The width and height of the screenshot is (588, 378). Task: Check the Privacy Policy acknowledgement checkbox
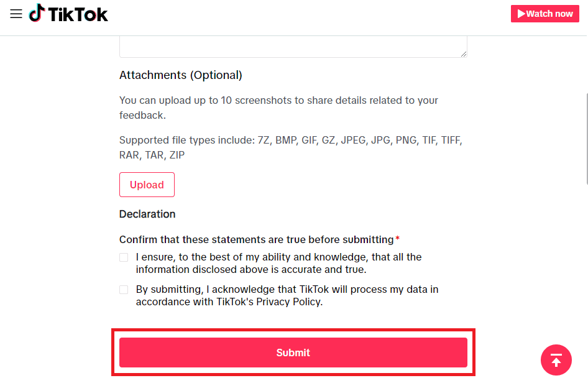[124, 290]
